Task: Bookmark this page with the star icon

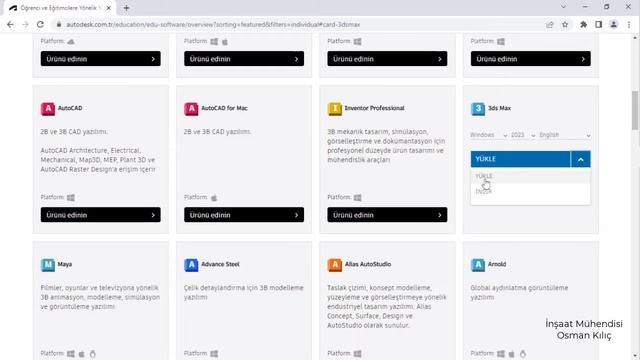Action: (x=565, y=24)
